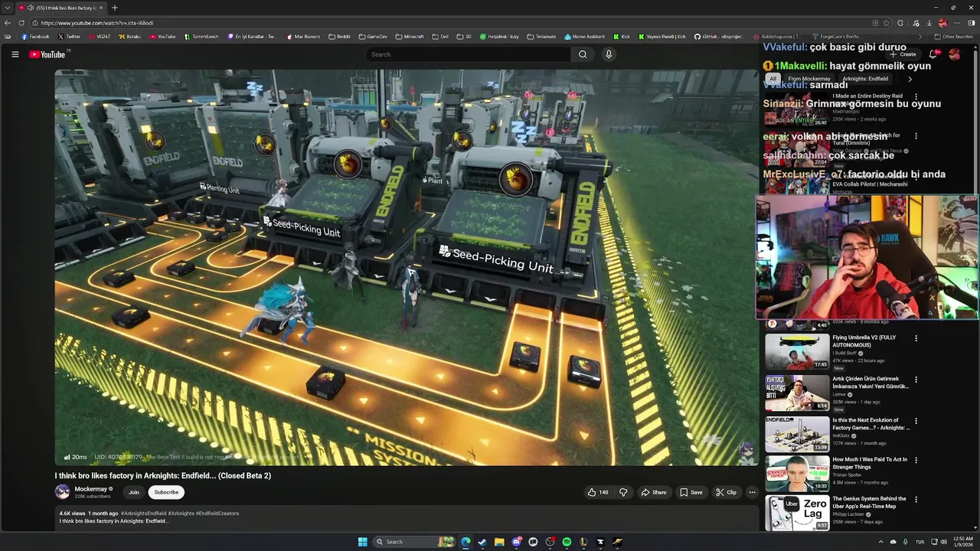The height and width of the screenshot is (551, 980).
Task: Open Flying Umbrella V2 video thumbnail
Action: click(797, 352)
